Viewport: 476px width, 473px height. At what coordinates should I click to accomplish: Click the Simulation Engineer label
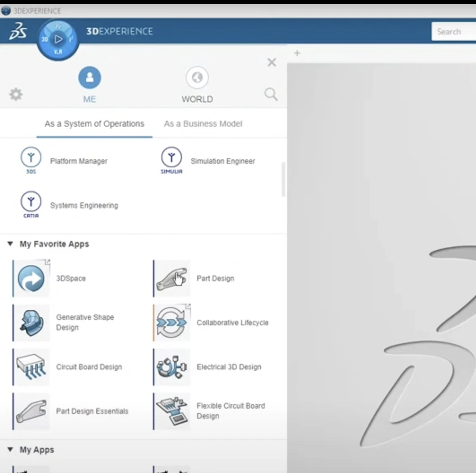click(x=223, y=161)
